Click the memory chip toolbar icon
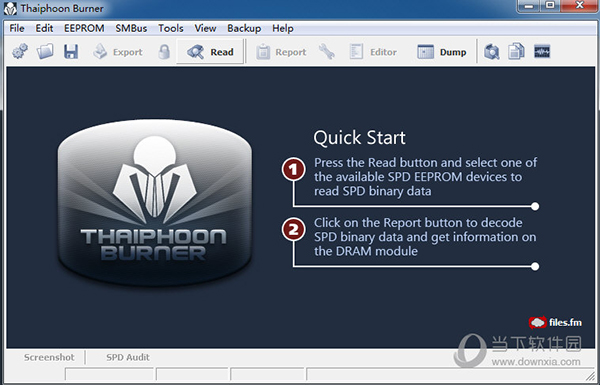The height and width of the screenshot is (385, 600). click(x=542, y=51)
